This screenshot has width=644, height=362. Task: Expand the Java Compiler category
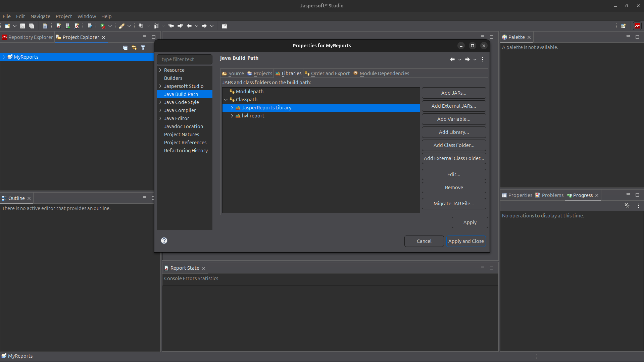[160, 110]
